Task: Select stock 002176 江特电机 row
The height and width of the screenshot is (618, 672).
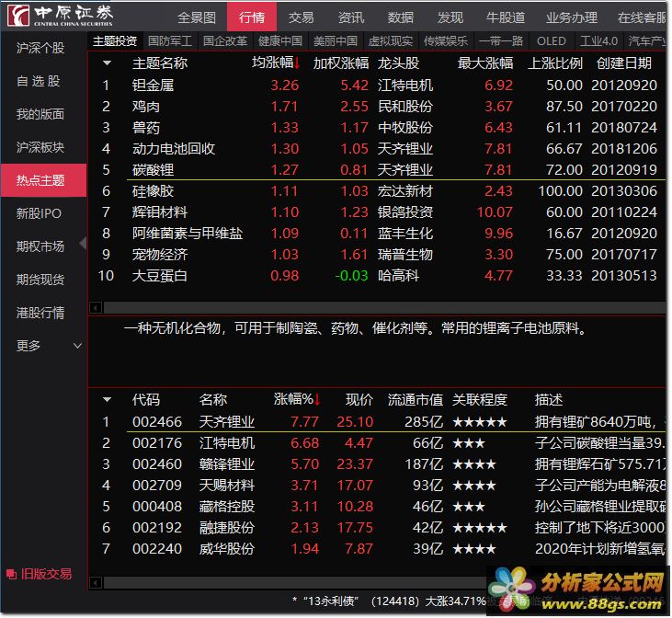Action: coord(377,442)
